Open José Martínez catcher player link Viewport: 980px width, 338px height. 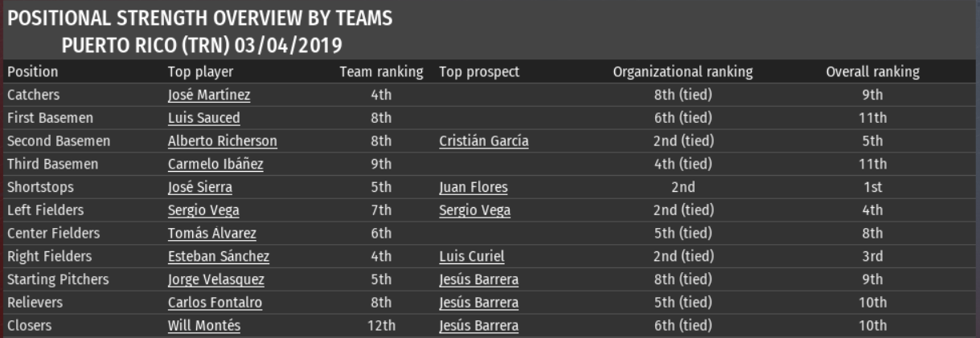pos(208,96)
